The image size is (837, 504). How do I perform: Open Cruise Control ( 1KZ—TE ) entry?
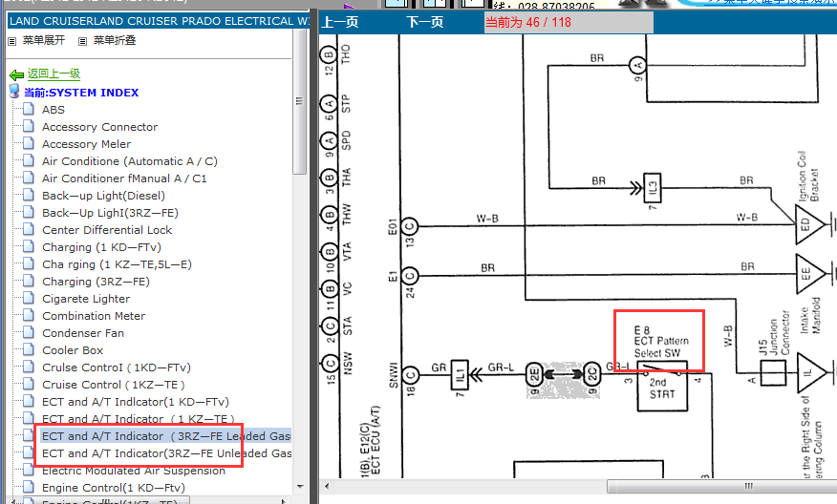tap(113, 385)
